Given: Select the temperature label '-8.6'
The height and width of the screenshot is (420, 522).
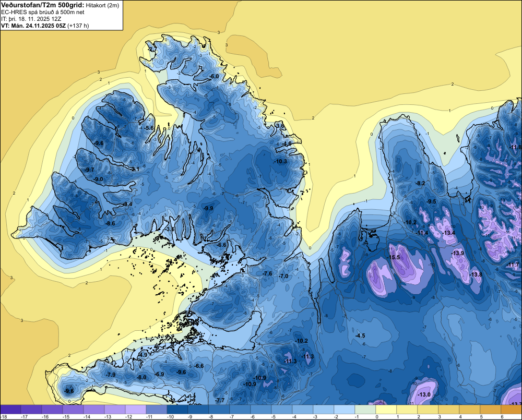Looking at the screenshot, I should [110, 223].
